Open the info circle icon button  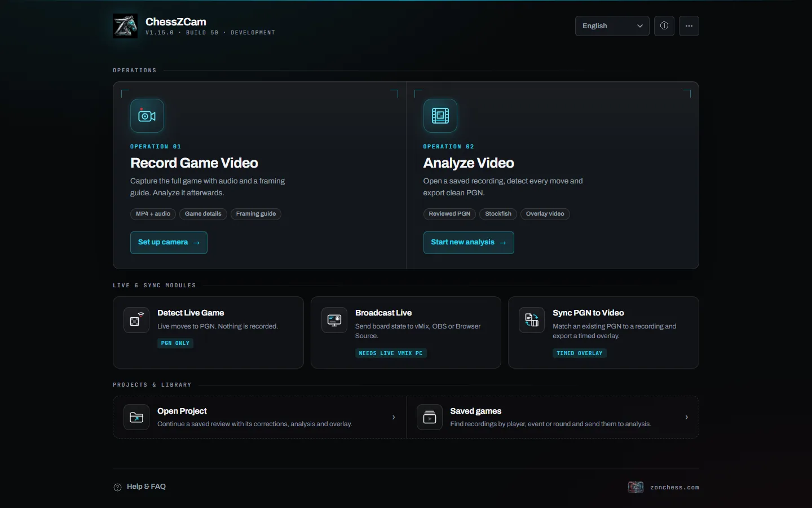click(x=664, y=26)
